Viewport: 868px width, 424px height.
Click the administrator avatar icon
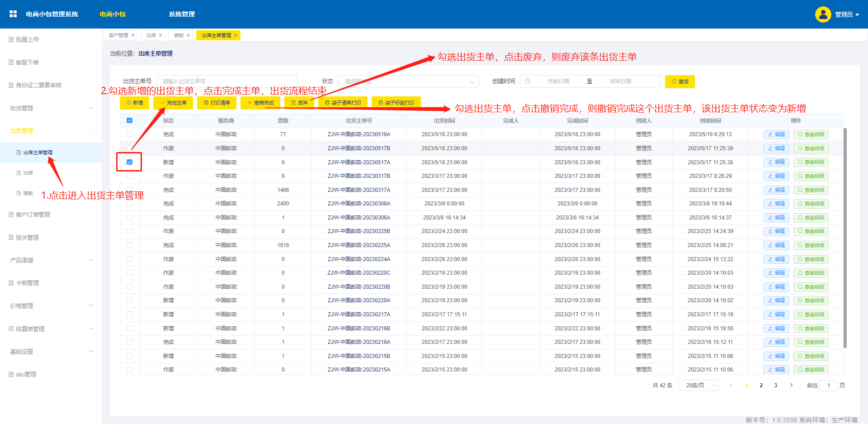pyautogui.click(x=823, y=14)
